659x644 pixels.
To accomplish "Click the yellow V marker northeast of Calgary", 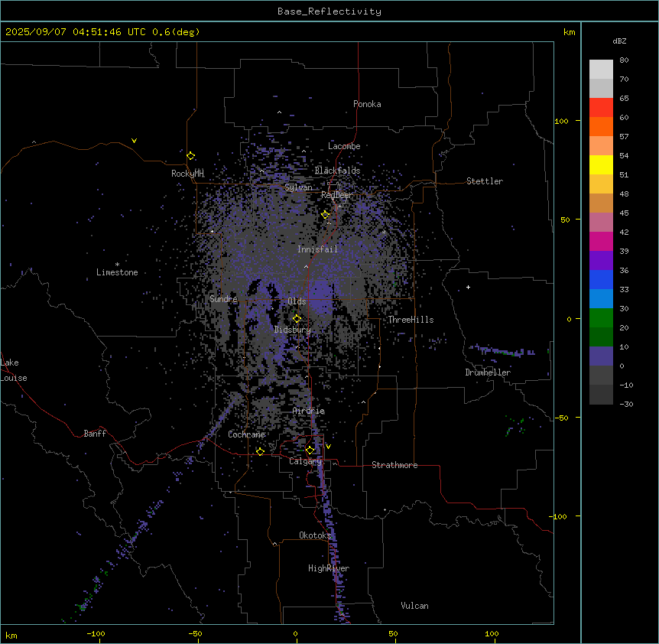I will [x=328, y=447].
